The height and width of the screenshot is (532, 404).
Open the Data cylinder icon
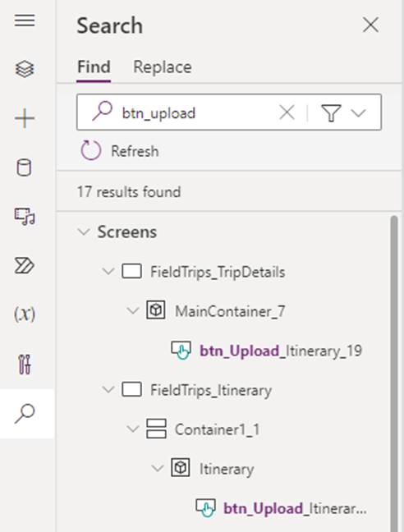coord(25,167)
